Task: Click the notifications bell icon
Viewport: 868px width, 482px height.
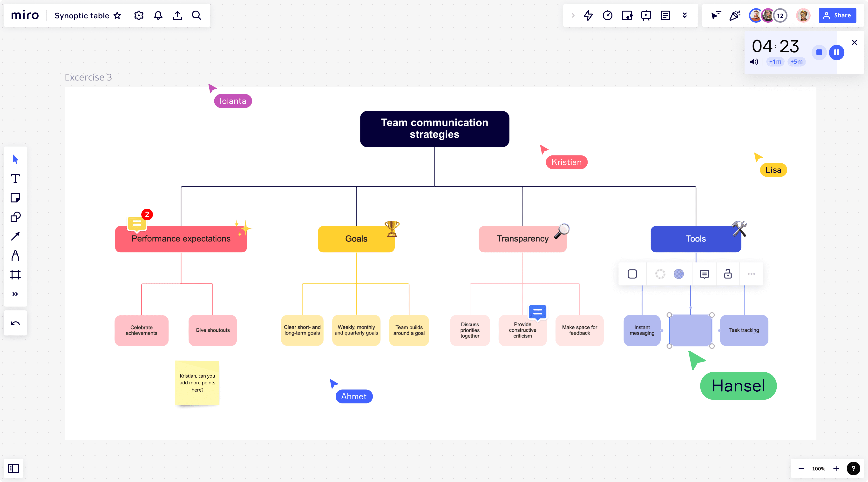Action: coord(158,15)
